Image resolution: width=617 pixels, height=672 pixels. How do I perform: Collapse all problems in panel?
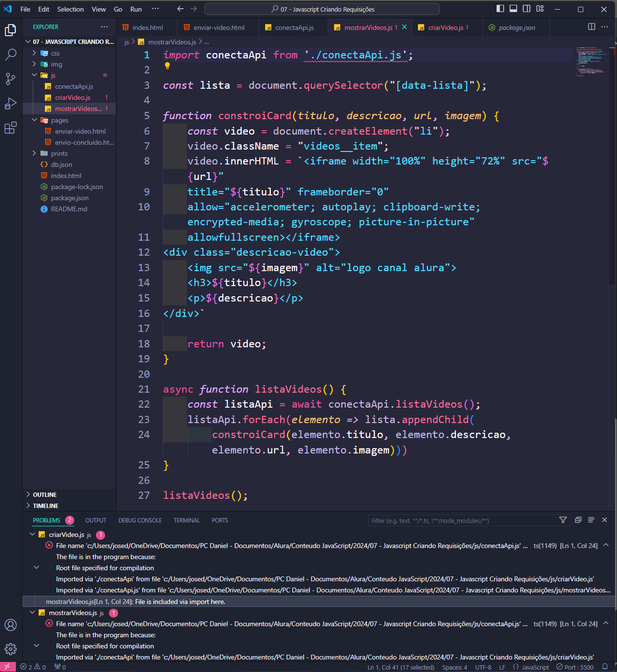tap(578, 520)
